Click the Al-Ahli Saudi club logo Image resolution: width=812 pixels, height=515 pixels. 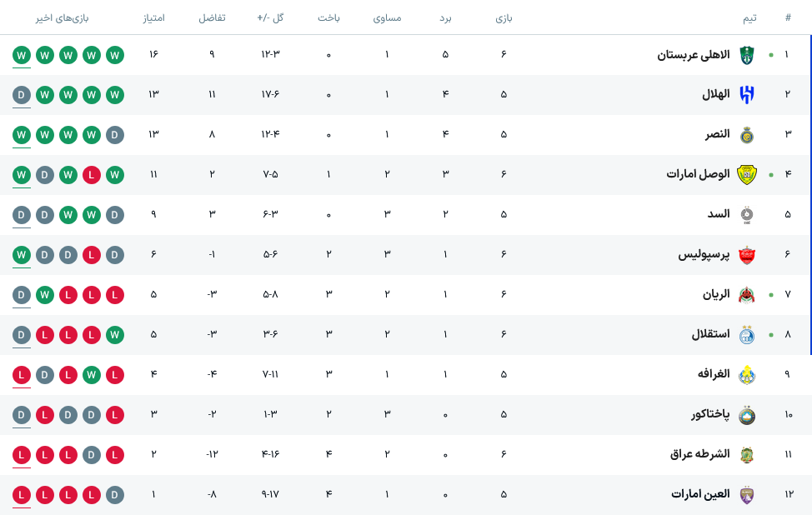pos(746,55)
